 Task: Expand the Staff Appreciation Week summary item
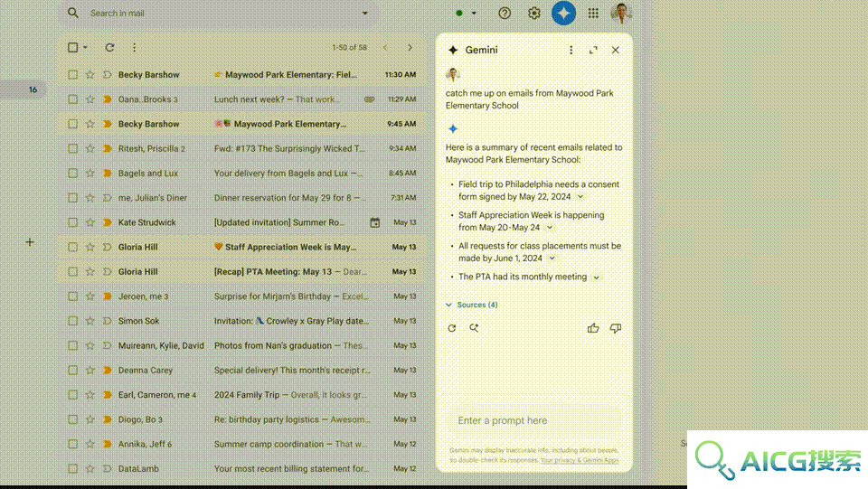(x=550, y=228)
